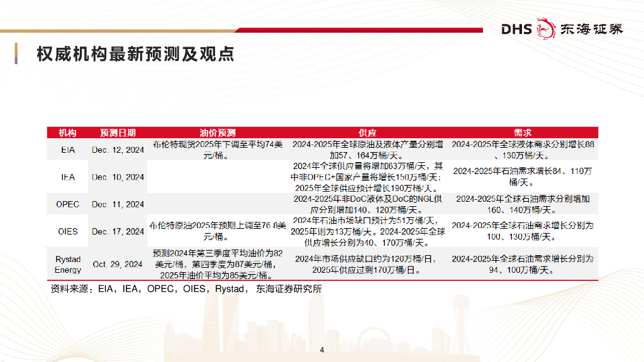Select OIES oil price forecast 76.8美元 cell
The image size is (644, 362).
coord(218,231)
